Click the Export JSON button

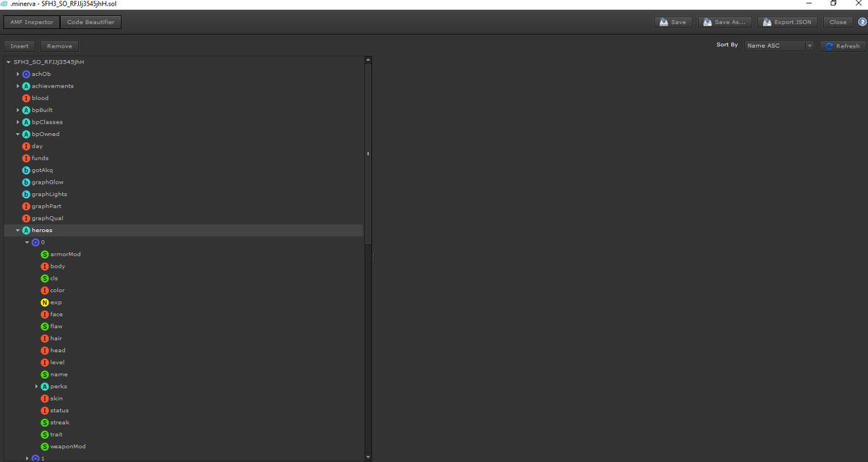pyautogui.click(x=787, y=22)
